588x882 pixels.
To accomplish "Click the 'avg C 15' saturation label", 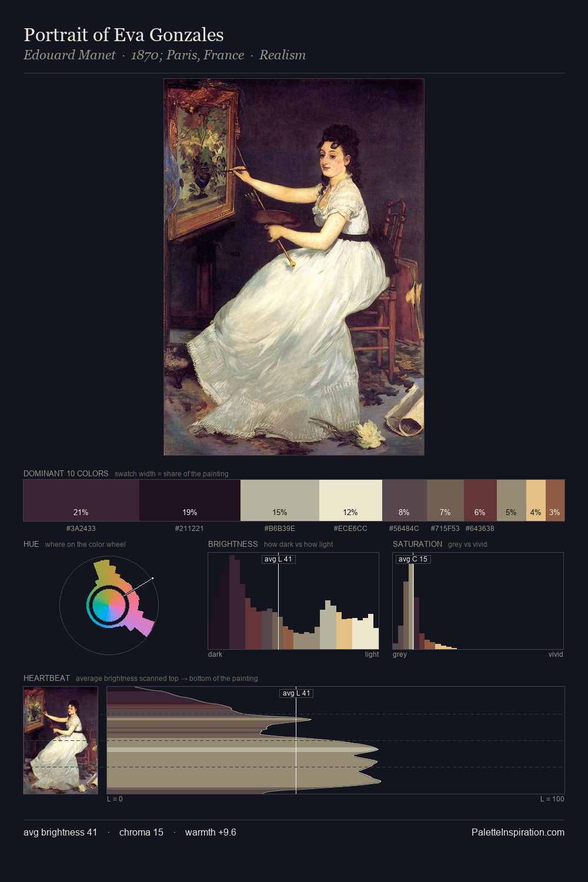I will (413, 559).
